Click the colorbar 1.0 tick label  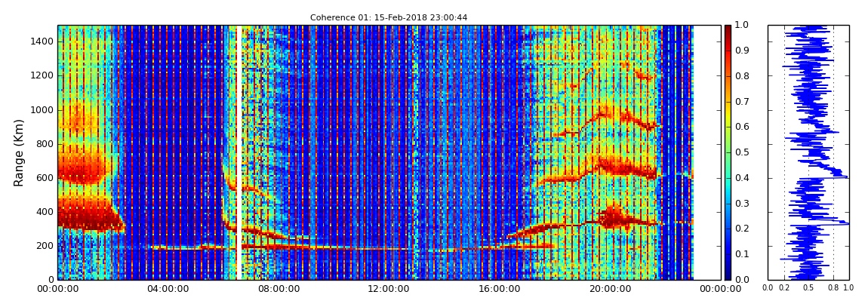point(742,25)
